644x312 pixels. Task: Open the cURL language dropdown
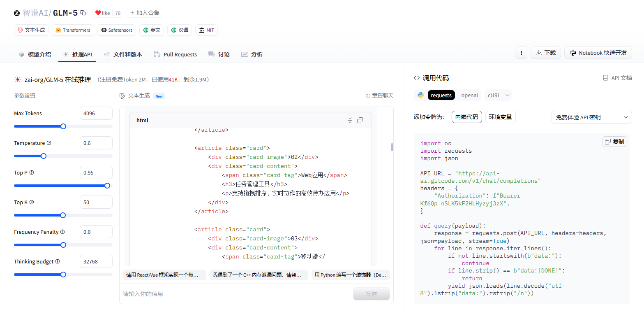coord(498,95)
